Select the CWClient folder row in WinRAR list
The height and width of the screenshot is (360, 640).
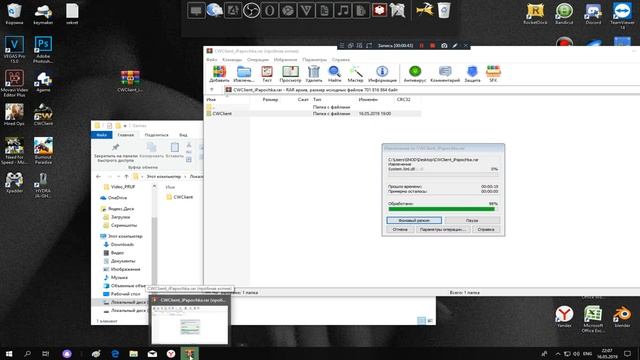pos(313,113)
